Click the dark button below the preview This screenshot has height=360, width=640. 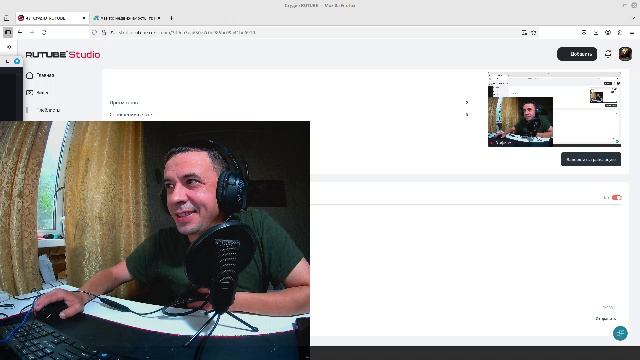[x=591, y=159]
